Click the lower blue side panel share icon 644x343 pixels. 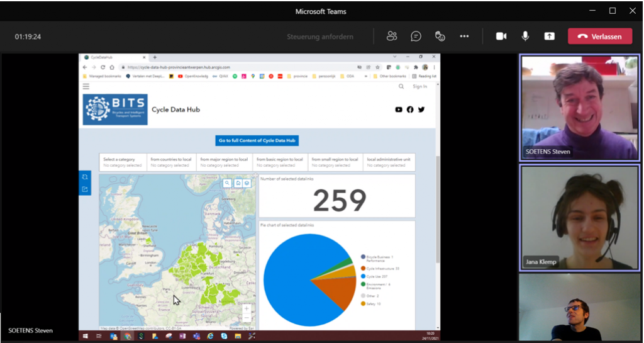click(85, 189)
